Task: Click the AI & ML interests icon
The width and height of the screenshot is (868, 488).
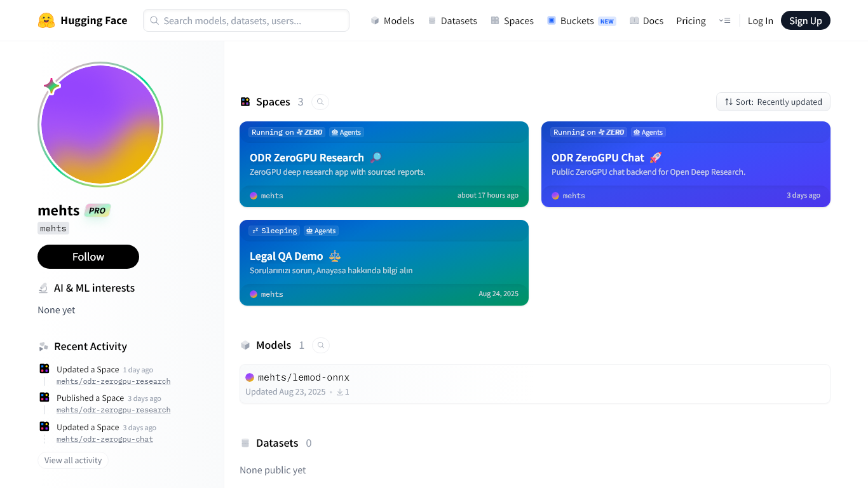Action: click(43, 288)
